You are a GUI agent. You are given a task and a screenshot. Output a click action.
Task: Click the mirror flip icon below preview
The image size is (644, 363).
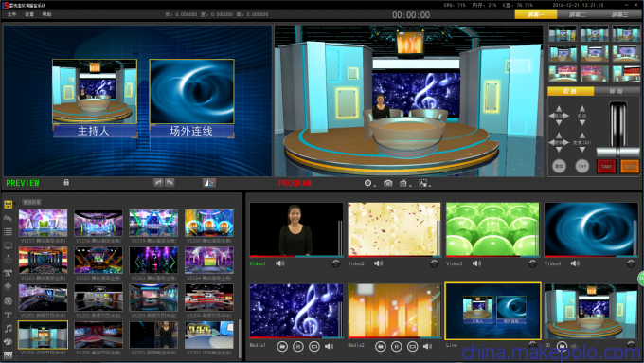click(209, 183)
